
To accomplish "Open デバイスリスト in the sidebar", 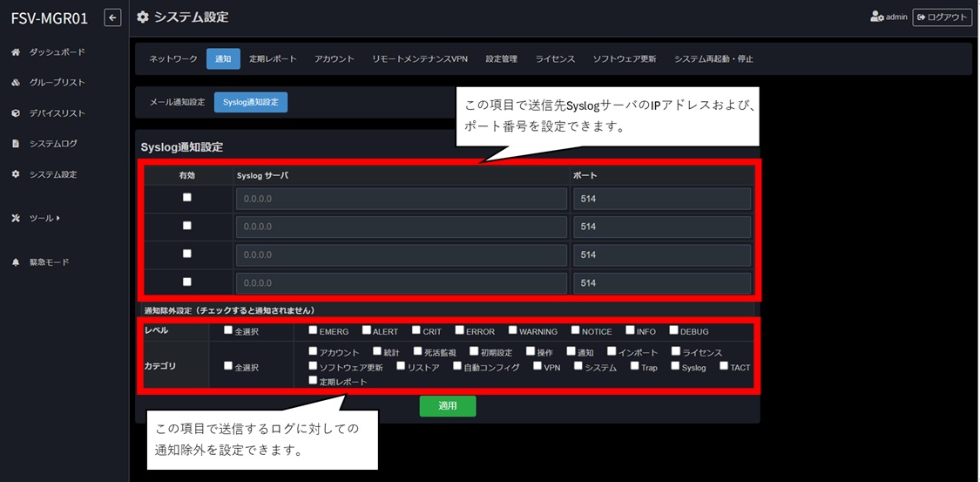I will (x=57, y=113).
